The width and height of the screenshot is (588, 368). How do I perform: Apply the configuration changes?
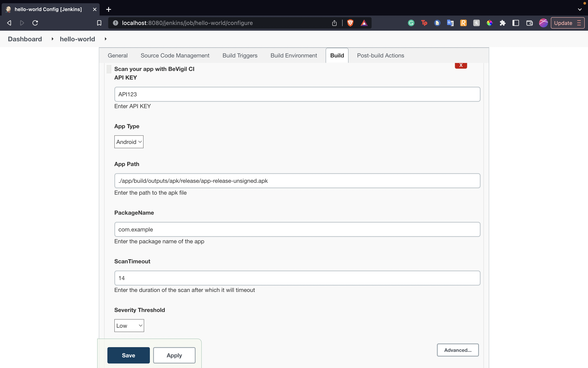point(174,355)
